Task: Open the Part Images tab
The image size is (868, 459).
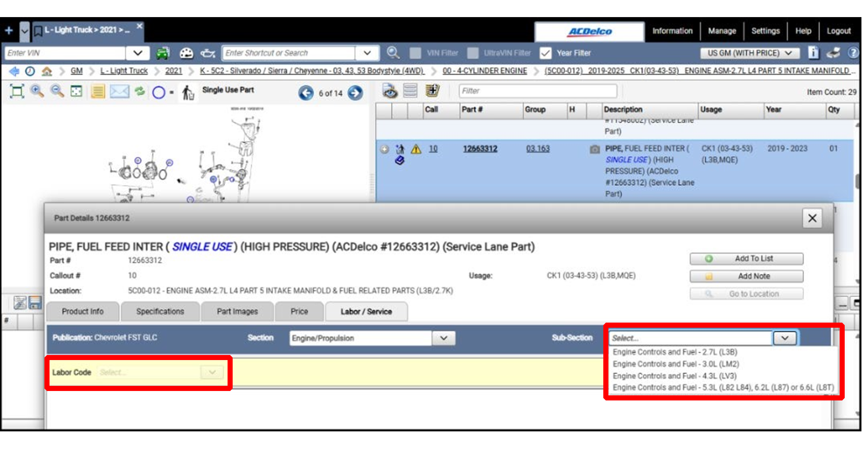Action: pyautogui.click(x=237, y=312)
